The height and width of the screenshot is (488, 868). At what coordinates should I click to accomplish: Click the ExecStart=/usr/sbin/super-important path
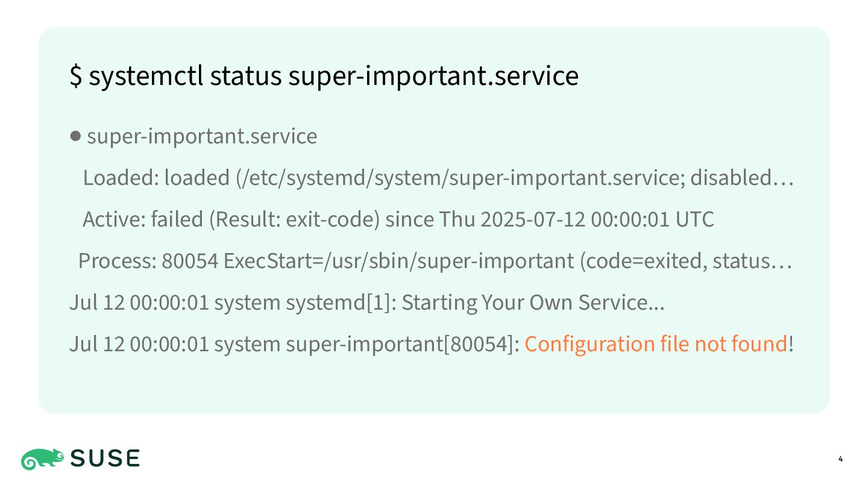pyautogui.click(x=398, y=261)
